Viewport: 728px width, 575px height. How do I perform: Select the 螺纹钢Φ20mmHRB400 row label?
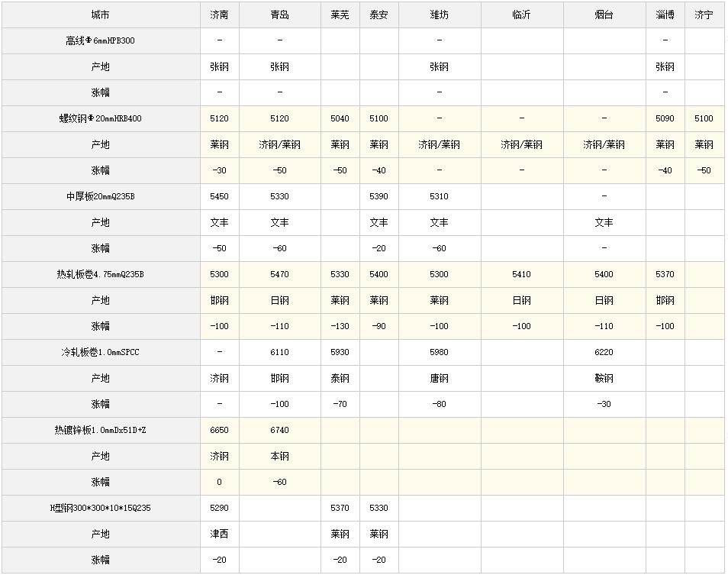(x=101, y=119)
